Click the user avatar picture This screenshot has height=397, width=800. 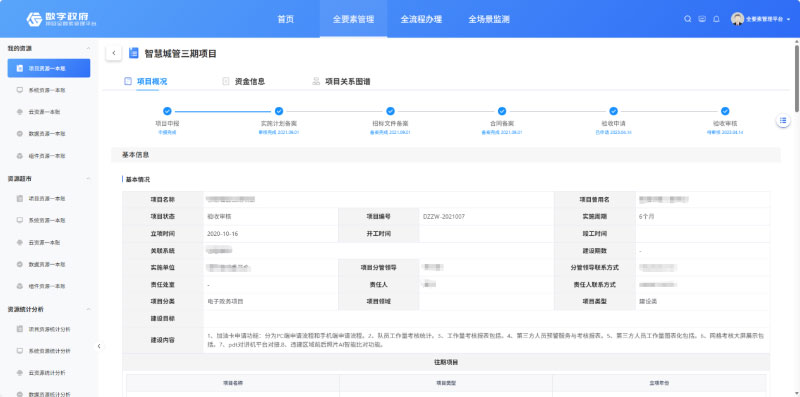(737, 19)
